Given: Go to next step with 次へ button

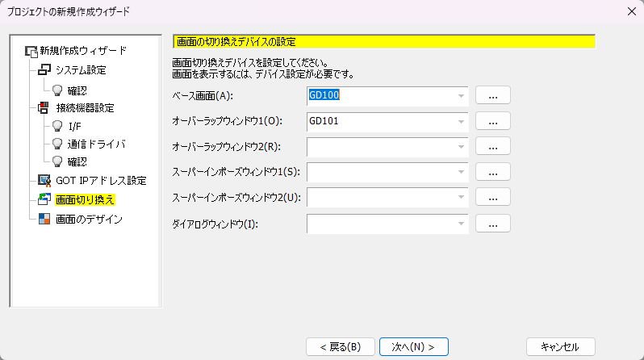Looking at the screenshot, I should (413, 346).
